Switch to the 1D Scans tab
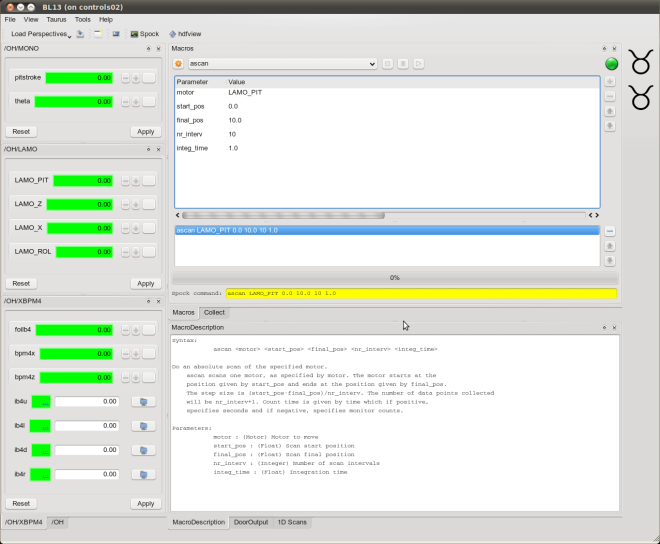Image resolution: width=660 pixels, height=544 pixels. [x=292, y=522]
